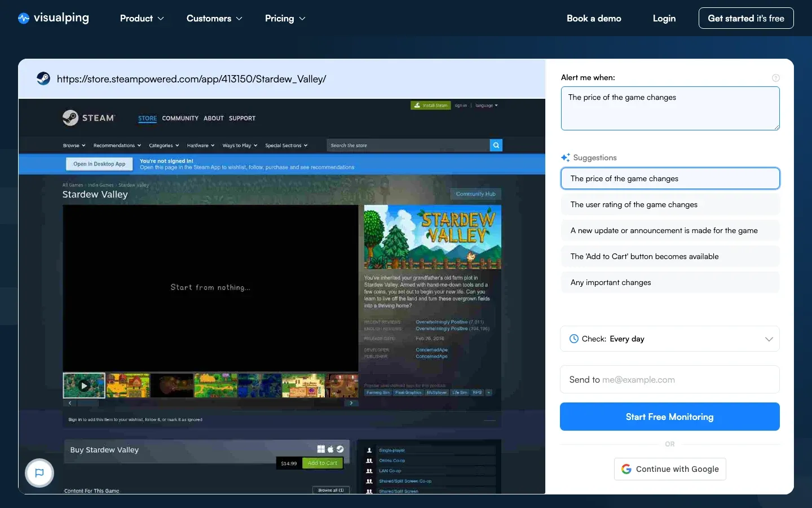The width and height of the screenshot is (812, 508).
Task: Click the Google logo icon
Action: pos(626,469)
